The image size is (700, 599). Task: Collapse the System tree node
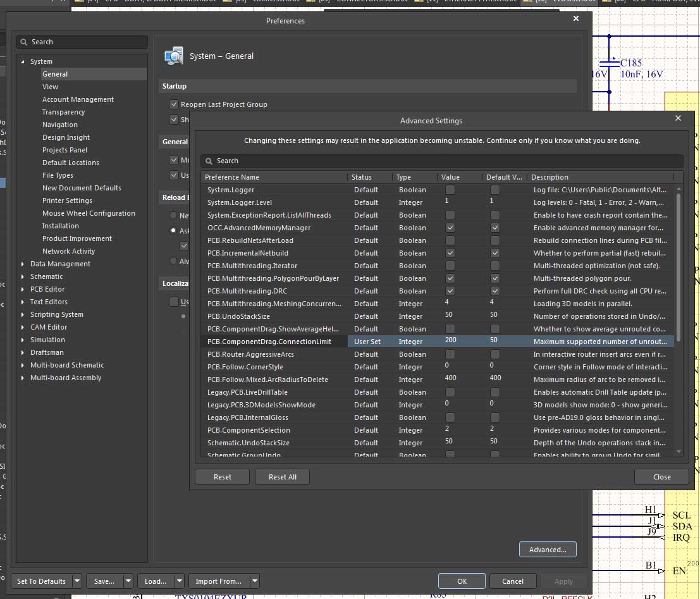pyautogui.click(x=23, y=61)
